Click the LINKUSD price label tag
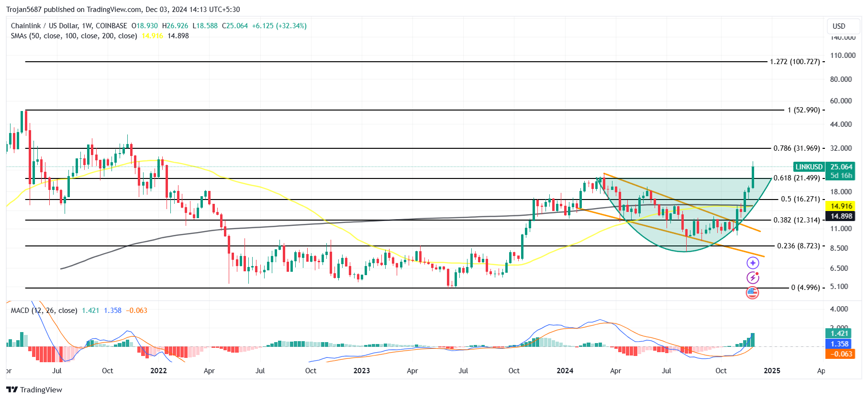Screen dimensions: 868x400 pos(809,167)
